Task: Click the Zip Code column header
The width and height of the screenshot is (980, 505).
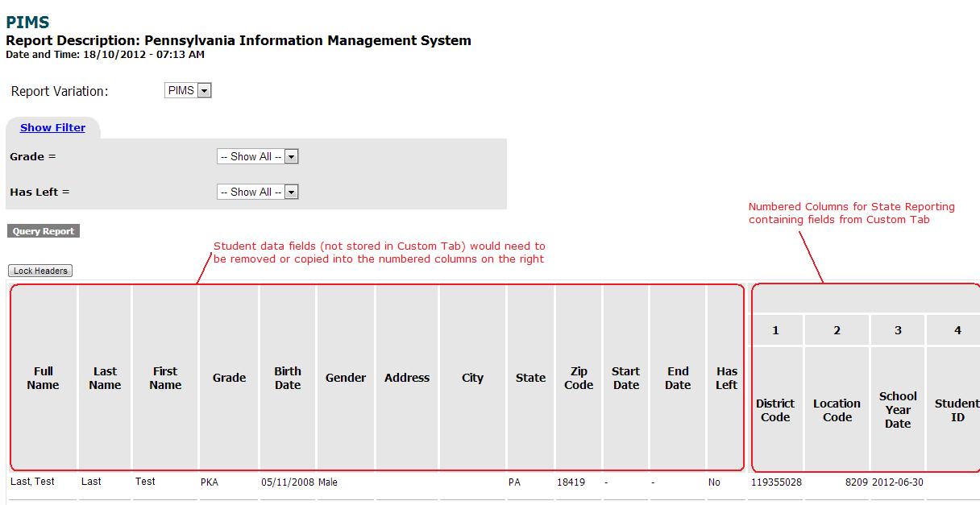Action: [x=579, y=378]
